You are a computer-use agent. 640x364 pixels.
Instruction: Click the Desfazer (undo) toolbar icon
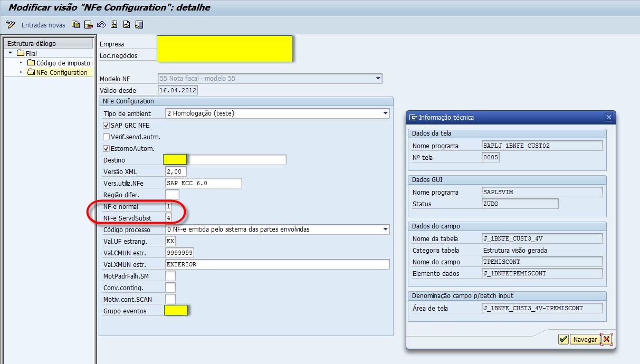pyautogui.click(x=101, y=24)
